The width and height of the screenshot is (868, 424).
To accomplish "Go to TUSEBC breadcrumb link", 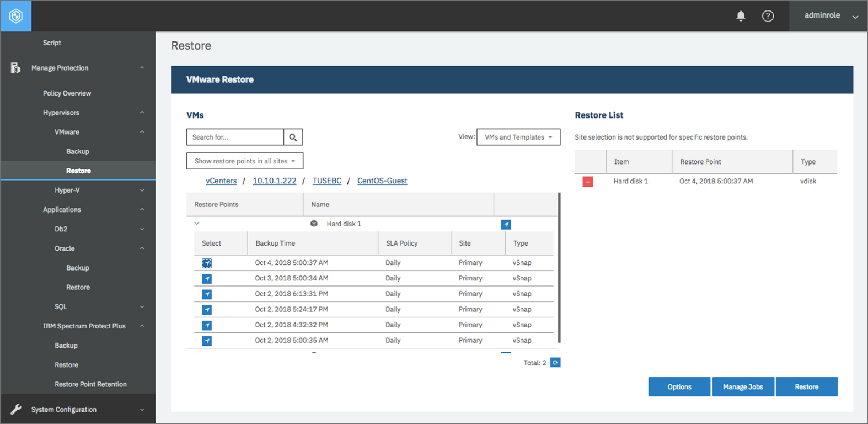I will click(327, 181).
